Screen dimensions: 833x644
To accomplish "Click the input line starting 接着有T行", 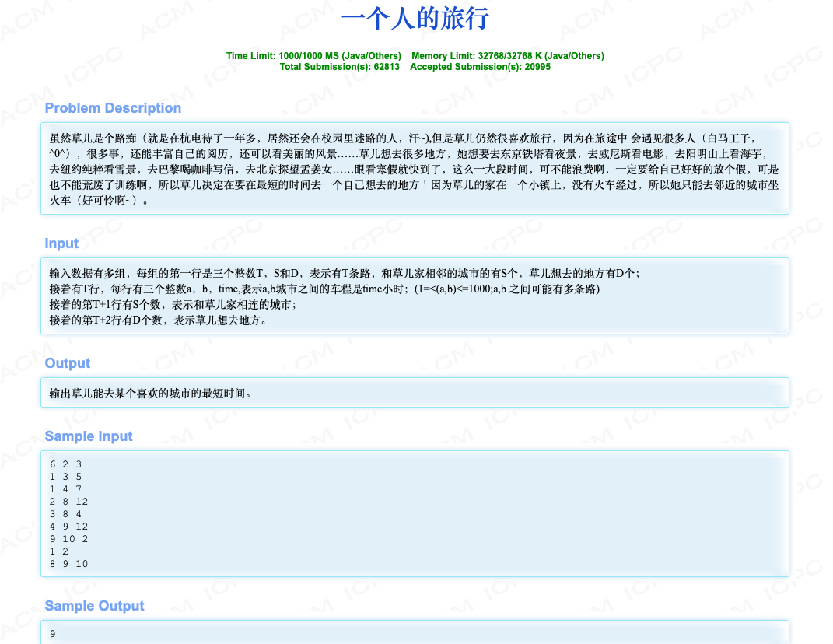I will [x=324, y=289].
